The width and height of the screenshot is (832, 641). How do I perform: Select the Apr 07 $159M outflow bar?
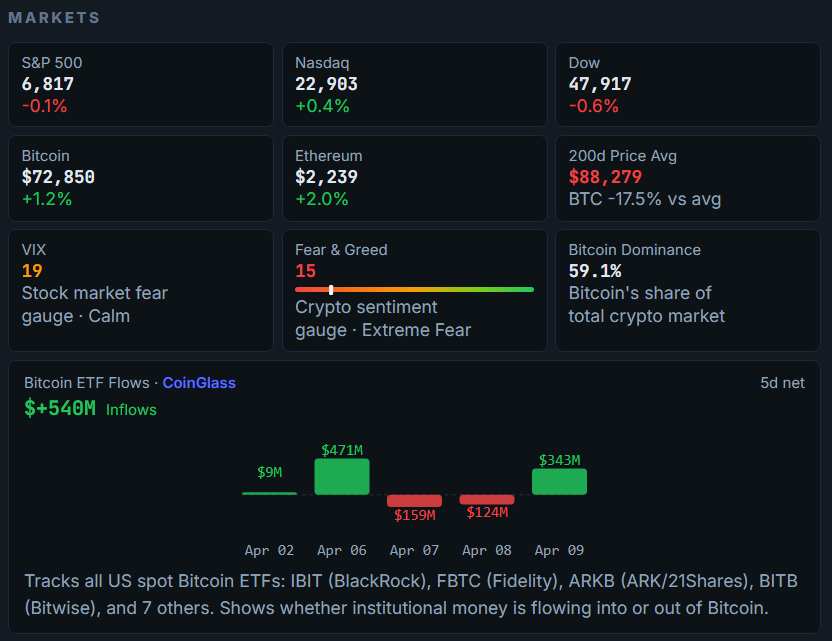pyautogui.click(x=415, y=500)
